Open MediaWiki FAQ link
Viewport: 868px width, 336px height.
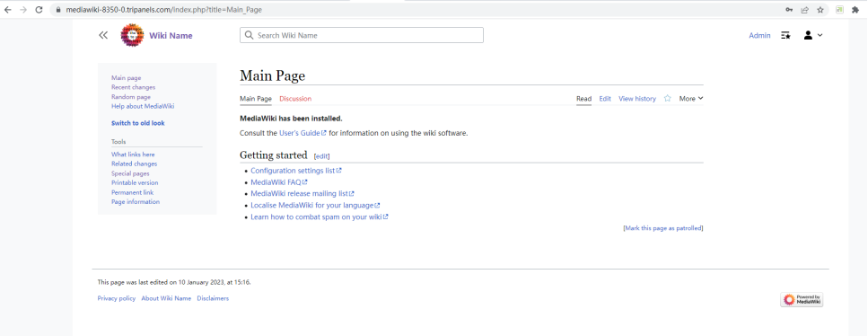(x=279, y=181)
